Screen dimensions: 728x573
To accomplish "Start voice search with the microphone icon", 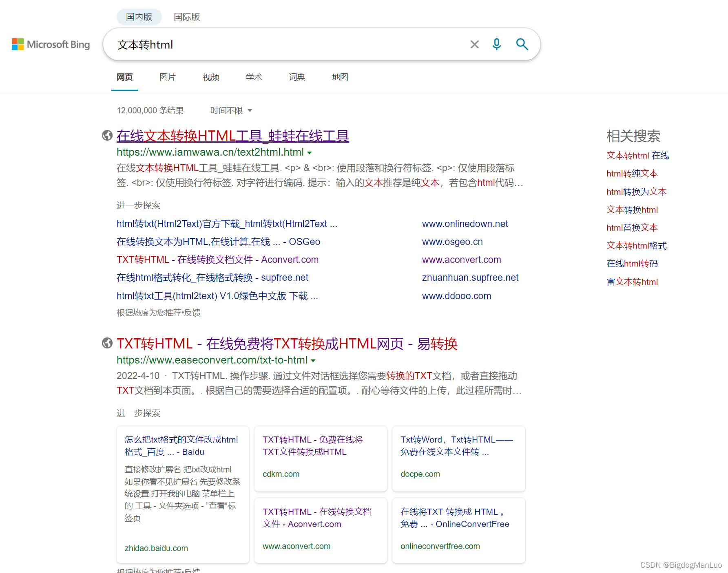I will [x=496, y=44].
